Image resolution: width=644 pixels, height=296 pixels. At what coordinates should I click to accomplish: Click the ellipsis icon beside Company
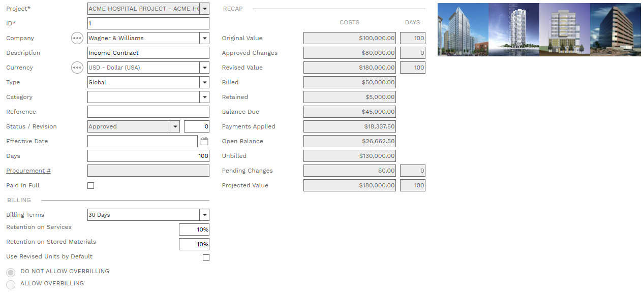[x=77, y=38]
